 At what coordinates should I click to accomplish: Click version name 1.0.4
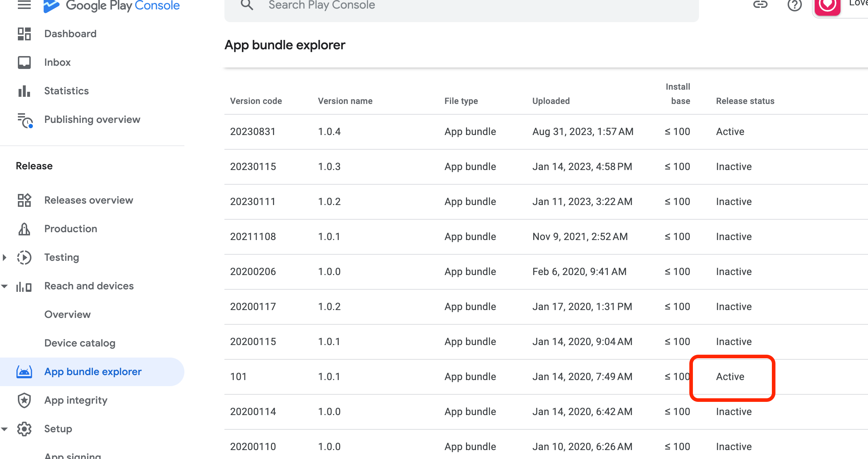(329, 132)
